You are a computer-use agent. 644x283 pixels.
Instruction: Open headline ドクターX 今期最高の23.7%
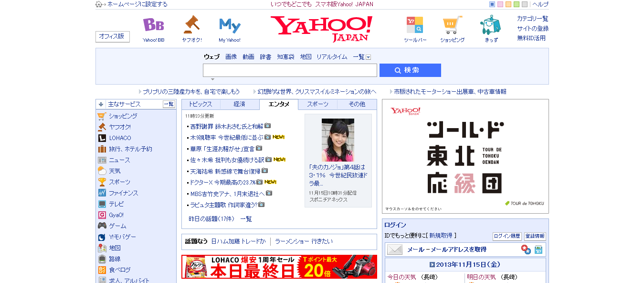coord(223,182)
